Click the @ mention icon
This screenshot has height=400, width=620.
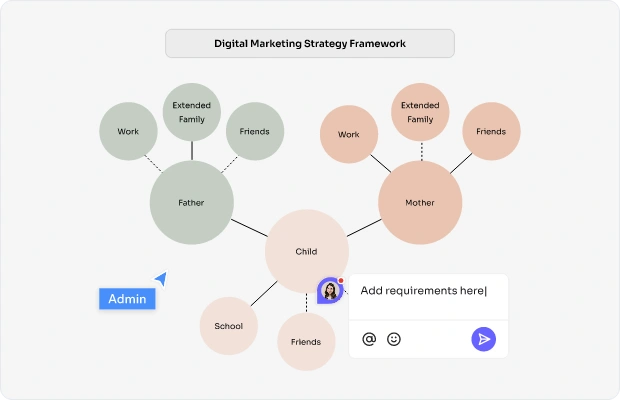[369, 339]
